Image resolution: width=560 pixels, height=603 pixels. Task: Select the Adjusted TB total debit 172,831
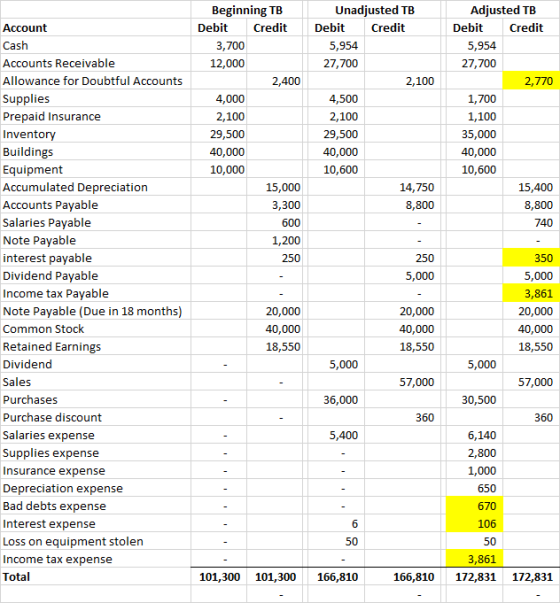tap(474, 576)
